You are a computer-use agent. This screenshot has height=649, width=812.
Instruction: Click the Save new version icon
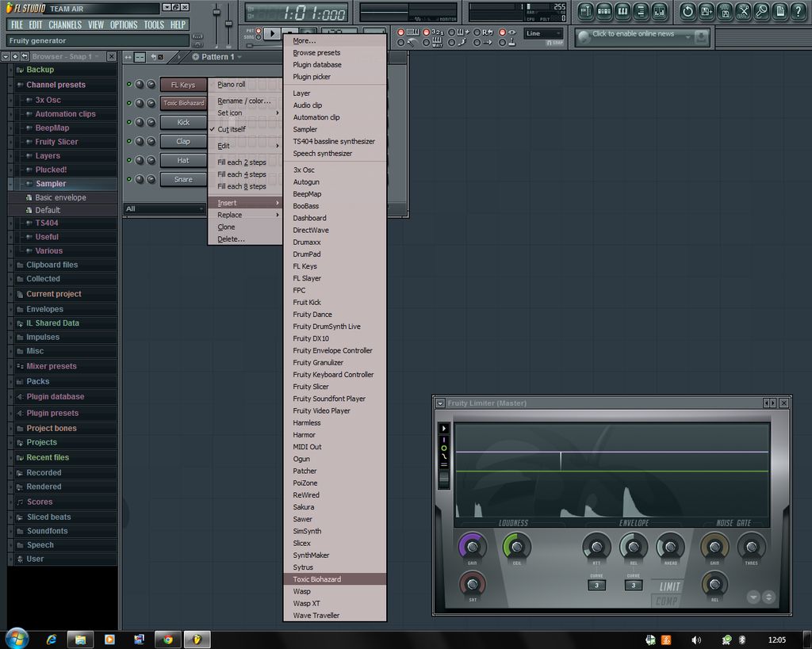[706, 12]
